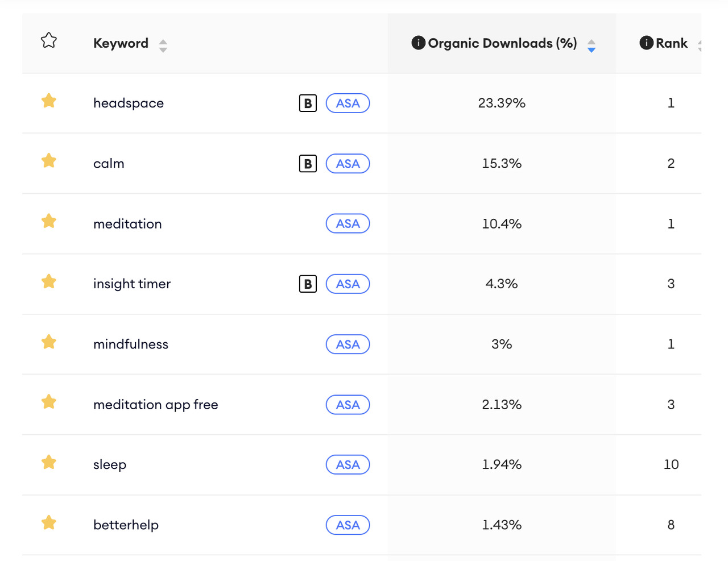
Task: Click ASA badge in mindfulness row
Action: tap(348, 344)
